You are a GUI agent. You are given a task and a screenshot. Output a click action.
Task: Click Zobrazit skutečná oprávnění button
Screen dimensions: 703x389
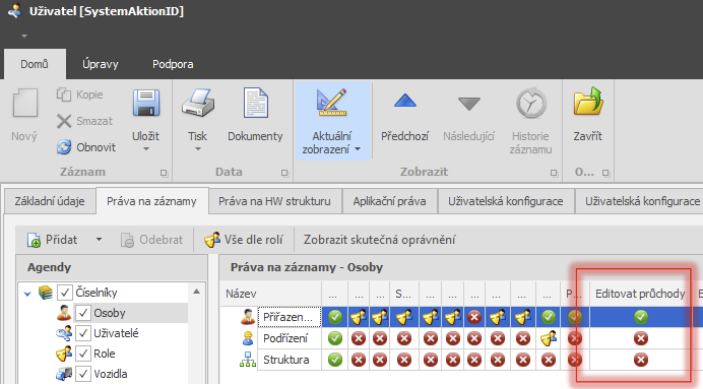click(x=379, y=240)
